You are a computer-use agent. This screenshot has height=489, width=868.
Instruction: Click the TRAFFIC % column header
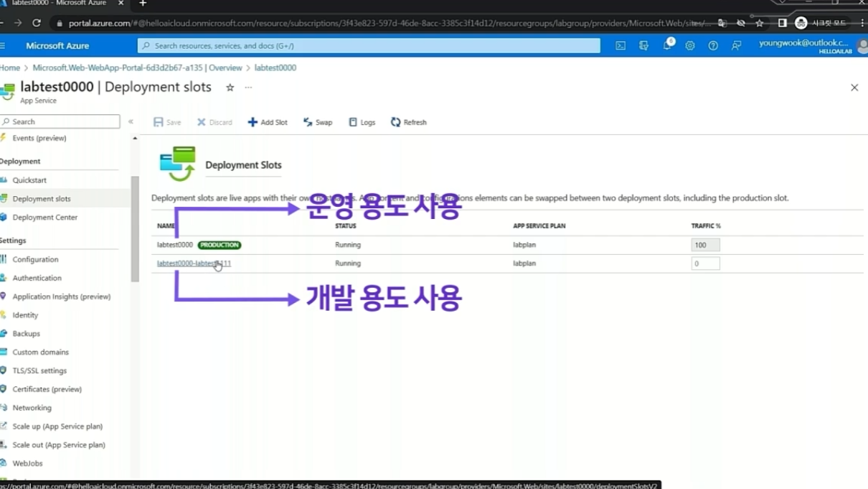706,226
